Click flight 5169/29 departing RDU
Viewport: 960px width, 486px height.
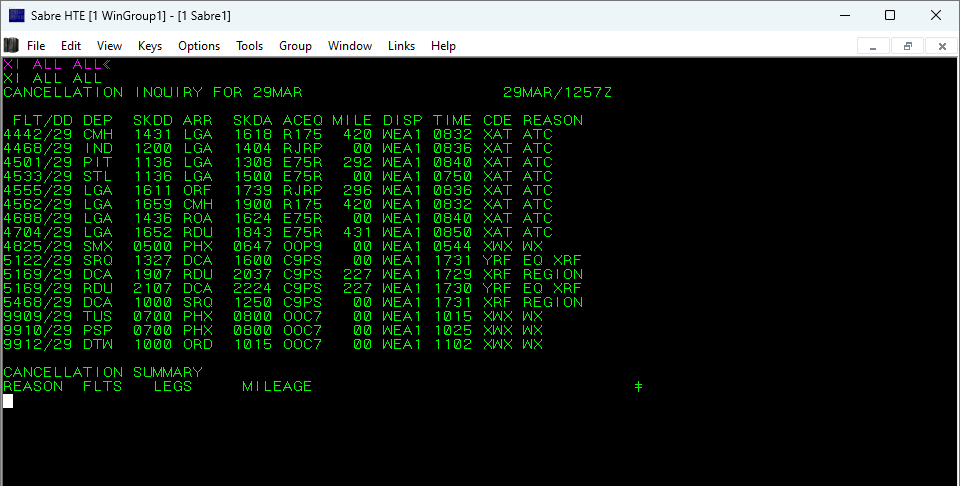click(x=293, y=288)
